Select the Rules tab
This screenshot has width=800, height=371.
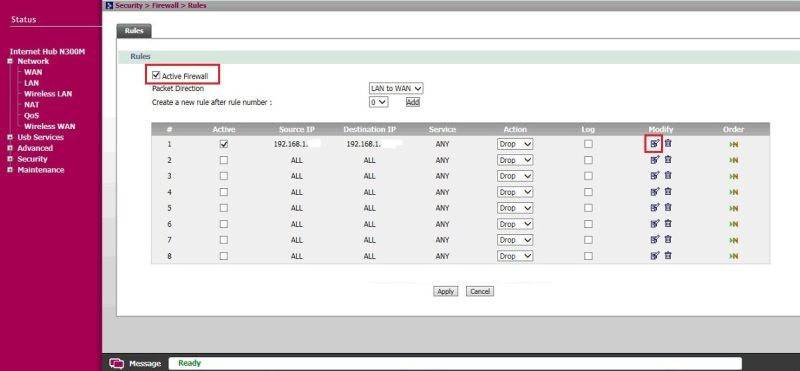[134, 31]
